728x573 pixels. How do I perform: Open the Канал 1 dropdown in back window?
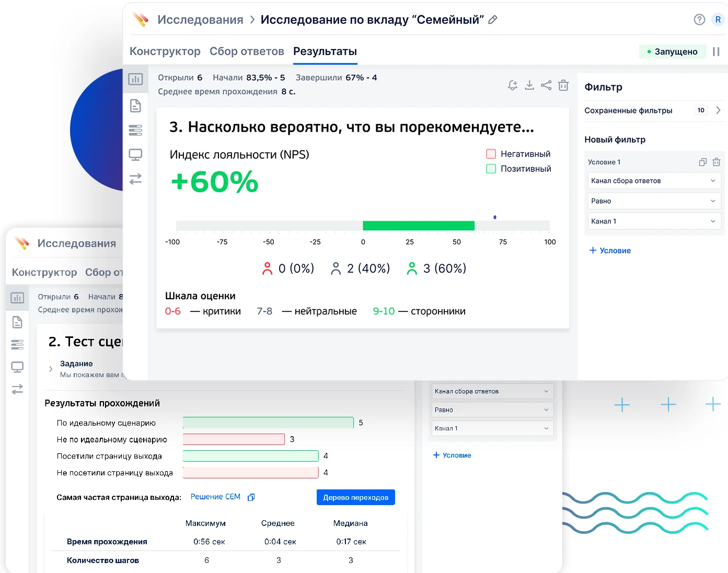pos(492,428)
